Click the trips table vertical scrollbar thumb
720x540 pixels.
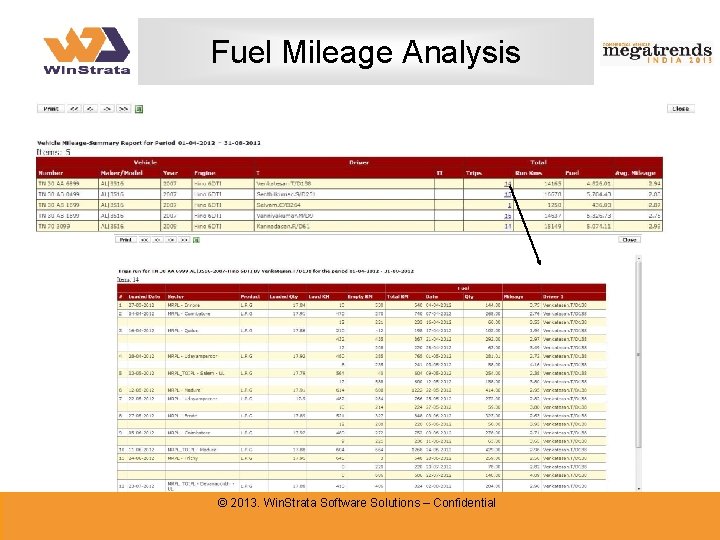[x=638, y=354]
